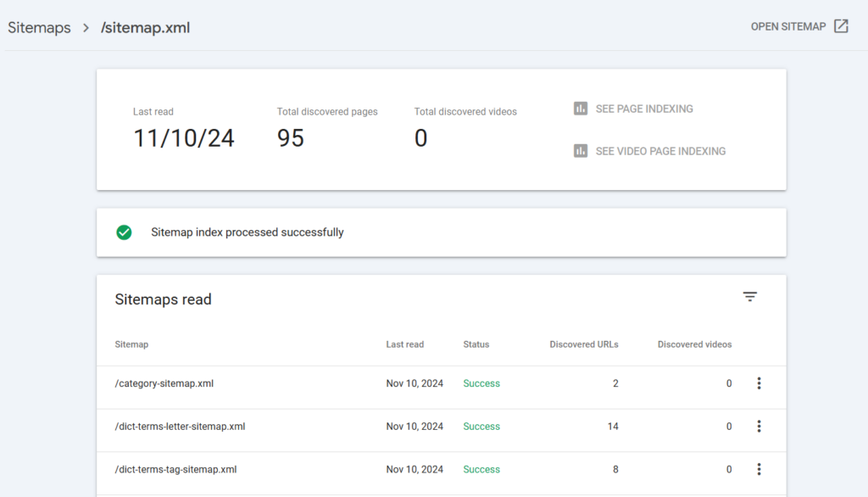The image size is (868, 497).
Task: Click the breadcrumb chevron separator
Action: (86, 28)
